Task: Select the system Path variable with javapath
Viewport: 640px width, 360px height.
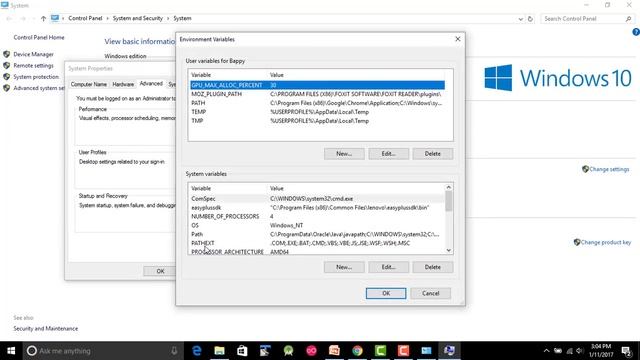Action: [x=318, y=234]
